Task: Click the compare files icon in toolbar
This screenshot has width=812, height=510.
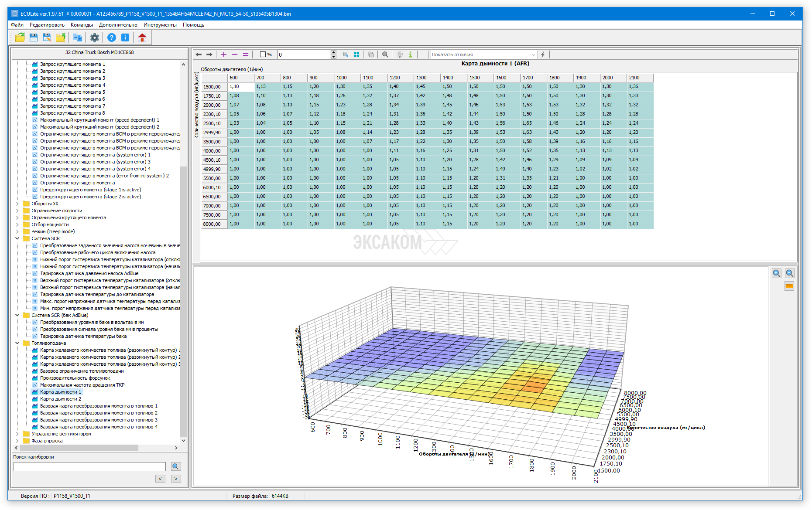Action: coord(78,37)
